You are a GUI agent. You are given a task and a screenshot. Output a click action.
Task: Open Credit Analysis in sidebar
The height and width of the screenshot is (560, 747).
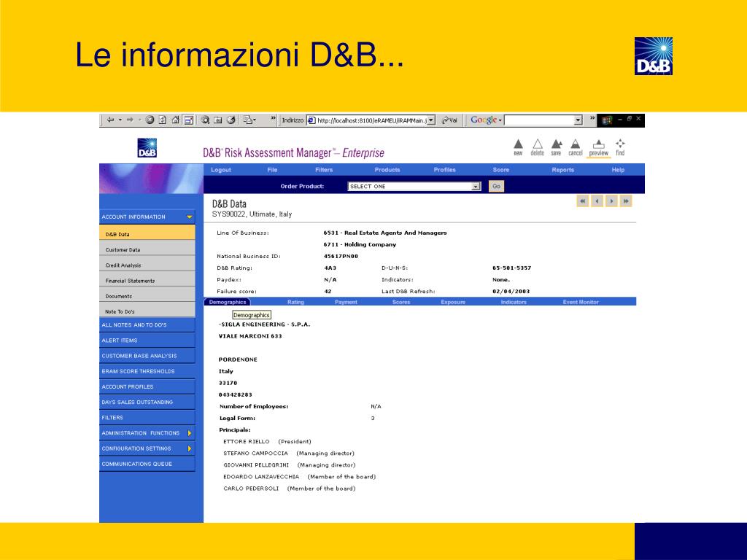(x=147, y=265)
